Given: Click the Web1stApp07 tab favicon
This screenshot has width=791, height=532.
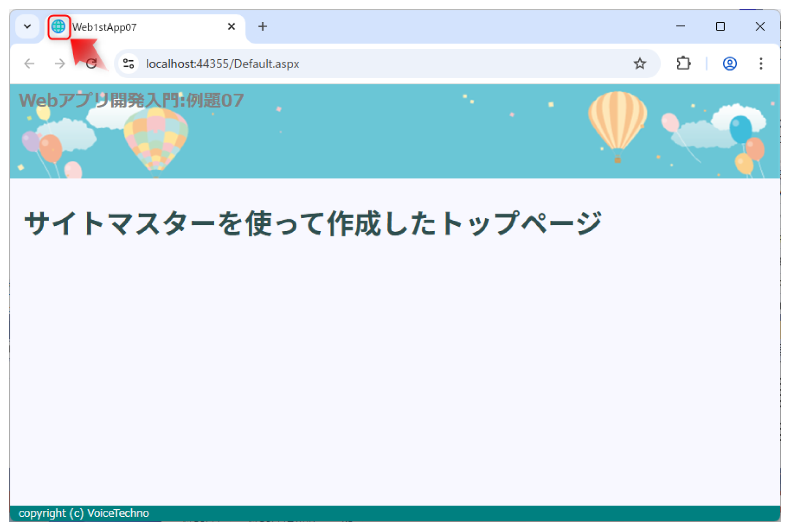Looking at the screenshot, I should [59, 26].
